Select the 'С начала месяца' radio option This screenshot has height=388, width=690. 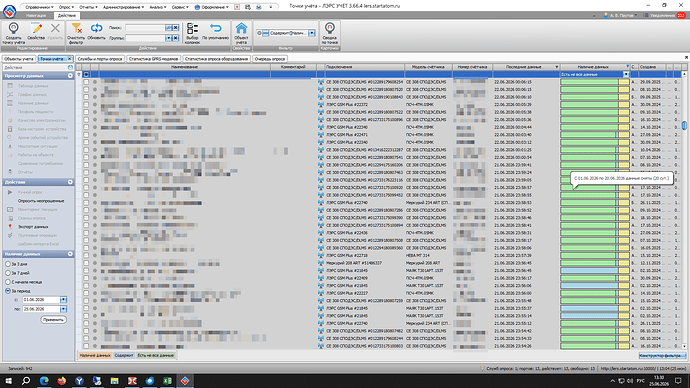[8, 282]
